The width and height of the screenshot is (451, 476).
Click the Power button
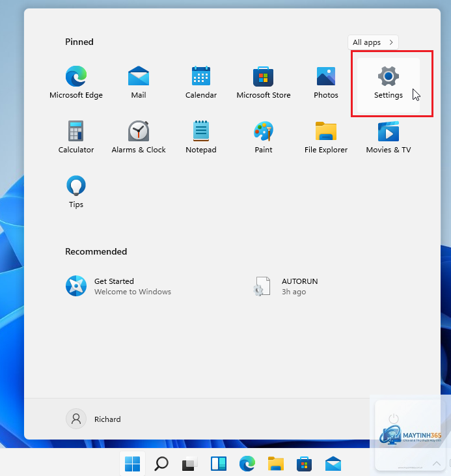393,418
